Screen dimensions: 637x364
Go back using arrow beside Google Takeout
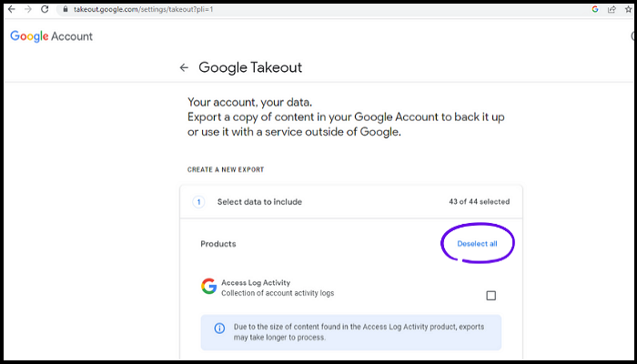click(x=184, y=67)
